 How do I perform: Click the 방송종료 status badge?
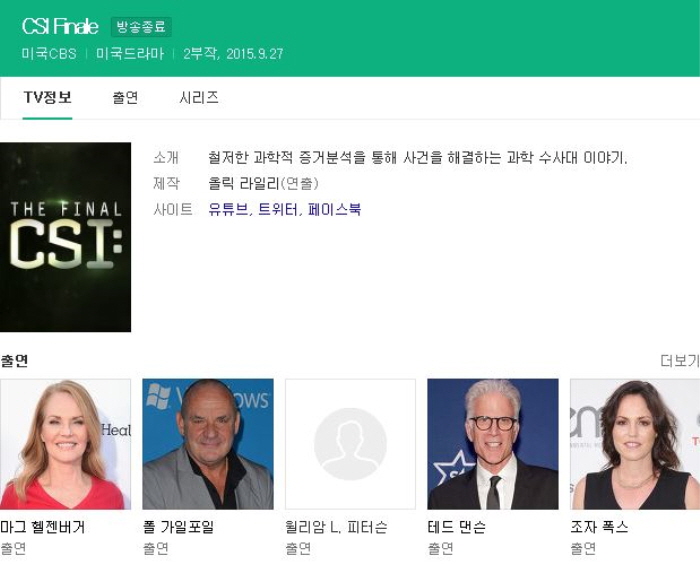click(x=141, y=27)
